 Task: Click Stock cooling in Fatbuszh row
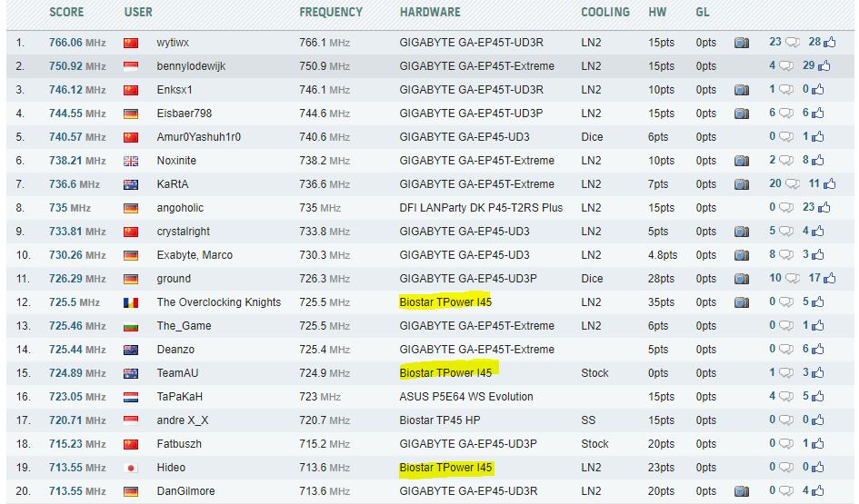point(595,444)
